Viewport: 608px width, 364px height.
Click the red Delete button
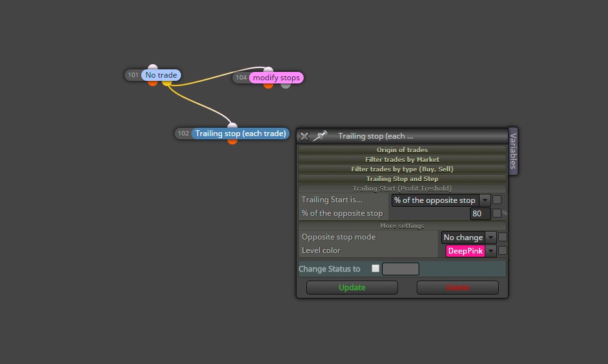click(x=458, y=288)
